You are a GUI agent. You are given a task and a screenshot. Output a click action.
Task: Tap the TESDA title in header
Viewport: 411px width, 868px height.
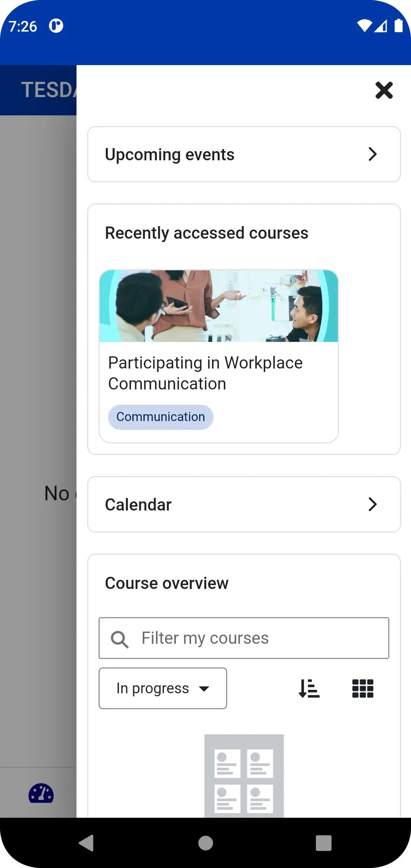coord(48,90)
